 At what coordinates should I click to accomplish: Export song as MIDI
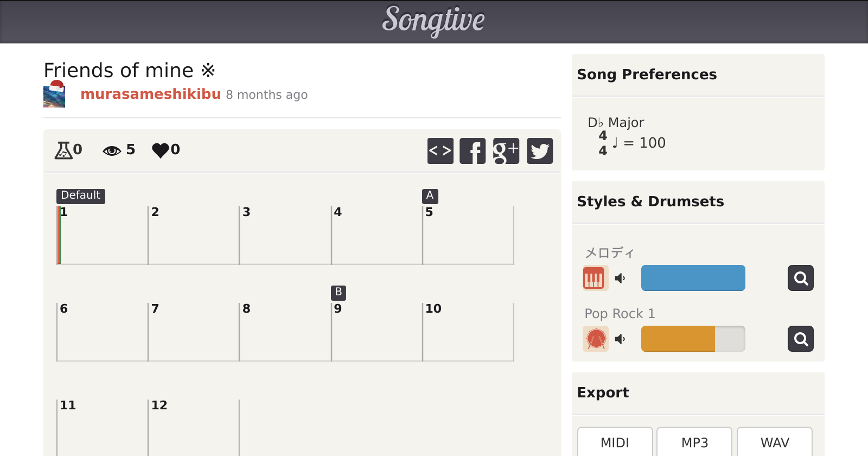615,442
